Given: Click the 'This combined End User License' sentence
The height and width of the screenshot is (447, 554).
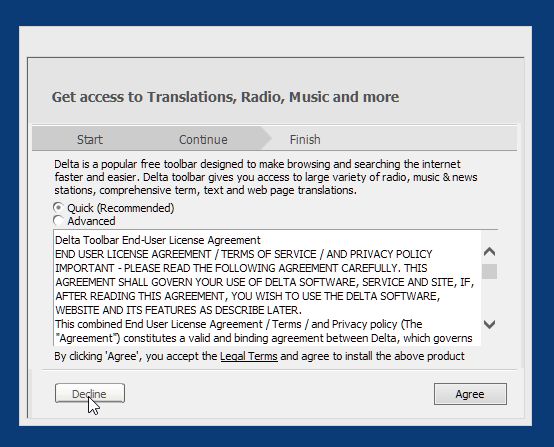Looking at the screenshot, I should pyautogui.click(x=239, y=324).
